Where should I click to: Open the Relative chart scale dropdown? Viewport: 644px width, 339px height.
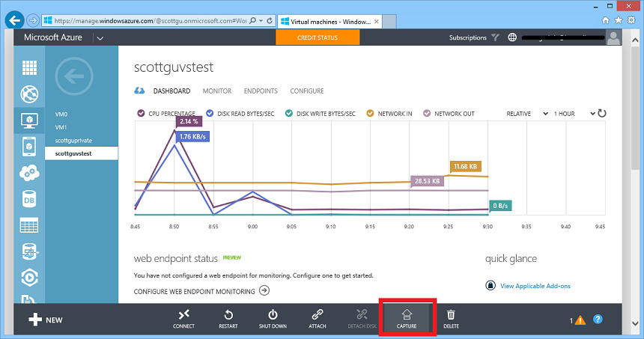527,114
